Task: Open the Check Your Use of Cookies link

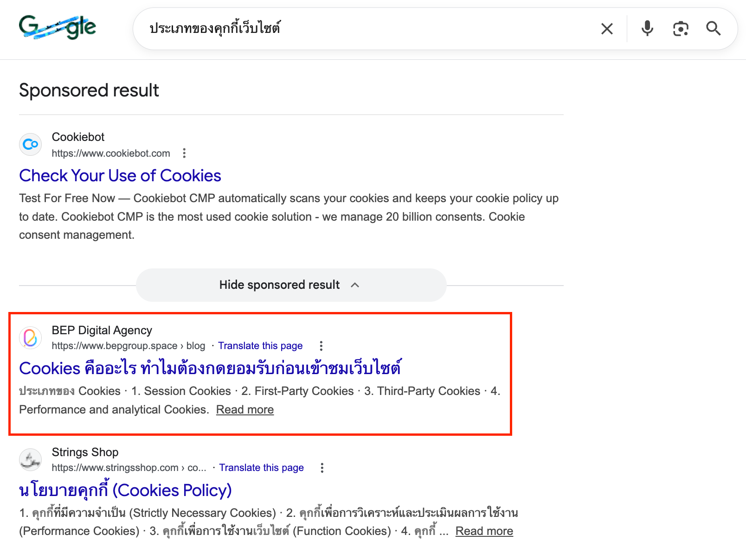Action: (120, 176)
